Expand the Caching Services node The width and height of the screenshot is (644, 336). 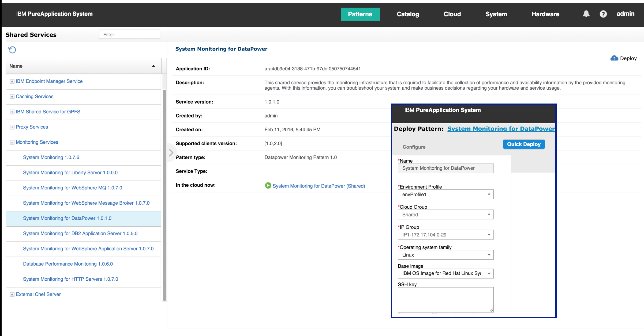coord(12,97)
